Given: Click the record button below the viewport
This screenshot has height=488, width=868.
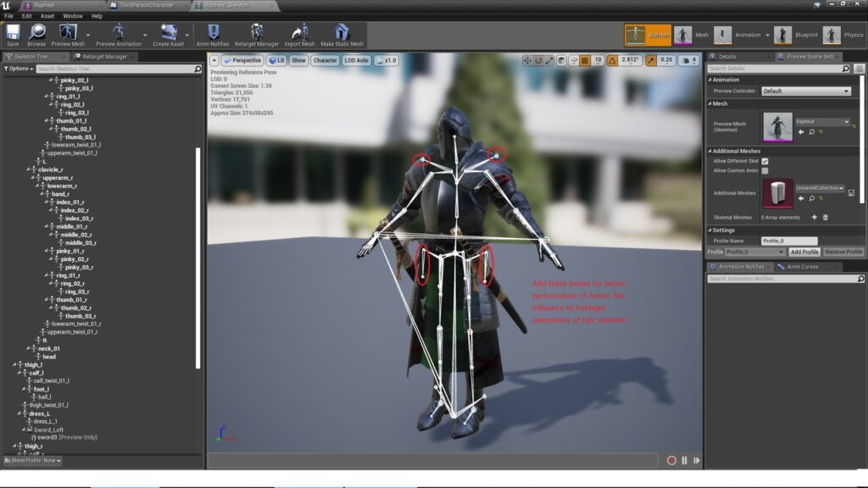Looking at the screenshot, I should pyautogui.click(x=671, y=460).
